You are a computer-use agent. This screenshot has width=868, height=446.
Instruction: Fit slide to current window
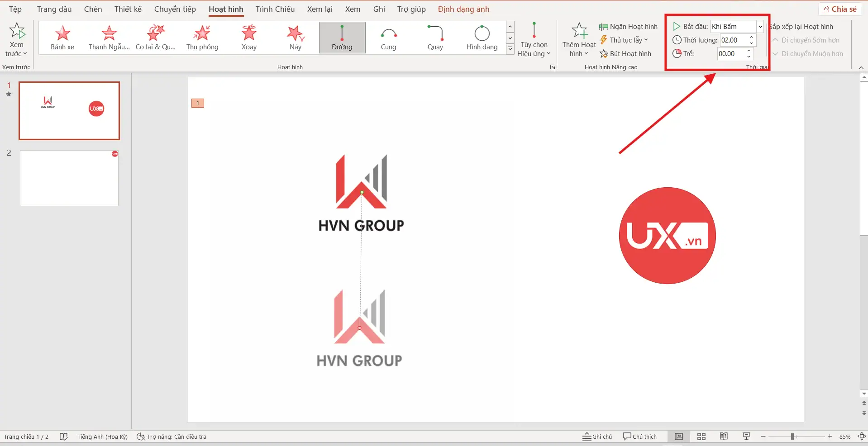tap(862, 437)
